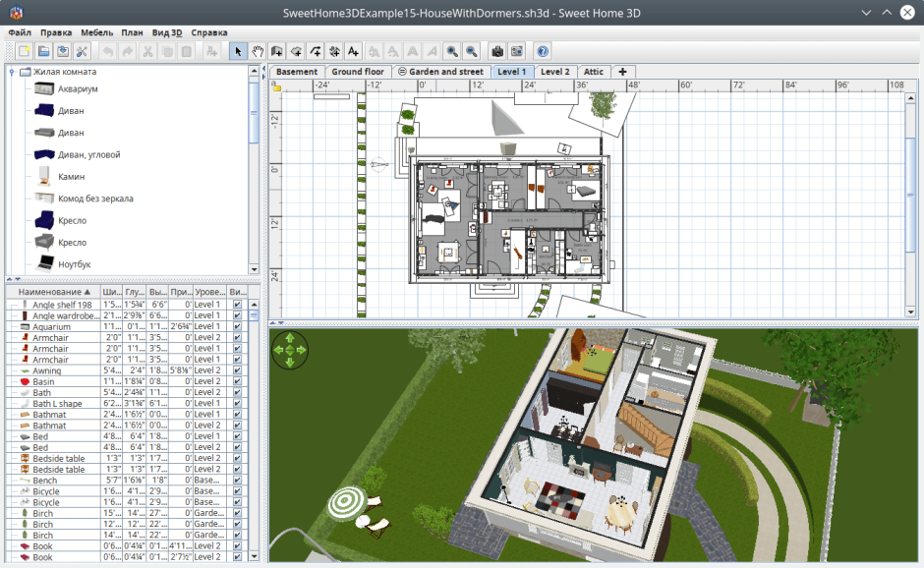Activate the Pan hand tool
924x568 pixels.
click(x=258, y=51)
